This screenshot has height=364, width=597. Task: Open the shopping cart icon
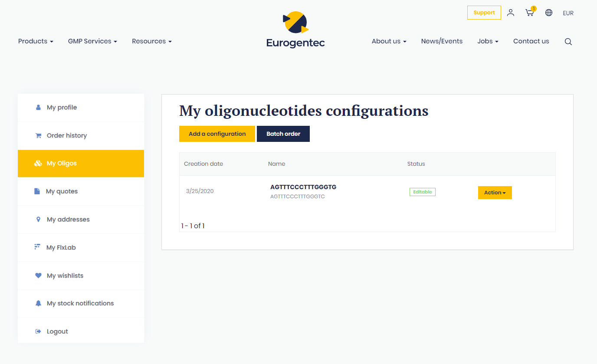coord(529,13)
